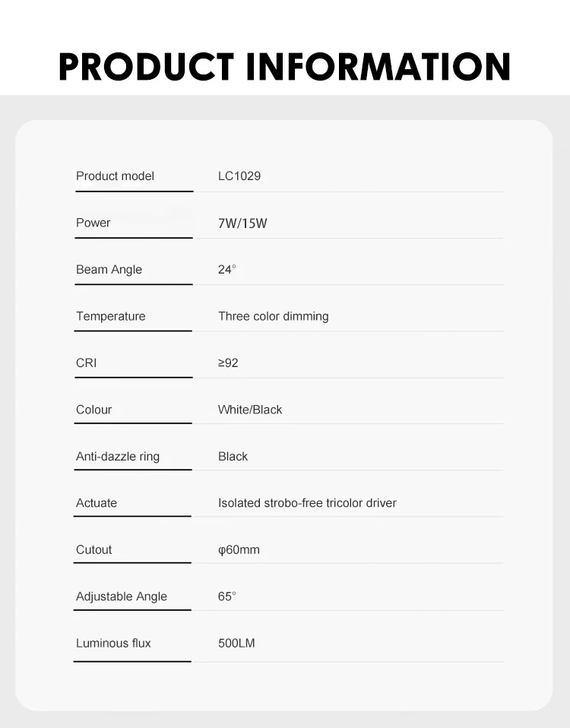
Task: Select the ≥92 CRI value
Action: pyautogui.click(x=228, y=363)
